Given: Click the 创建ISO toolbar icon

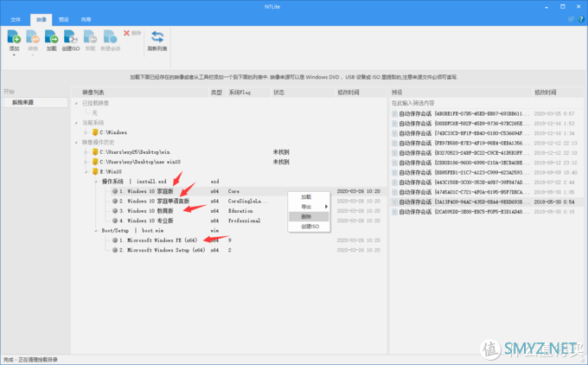Looking at the screenshot, I should (x=71, y=37).
